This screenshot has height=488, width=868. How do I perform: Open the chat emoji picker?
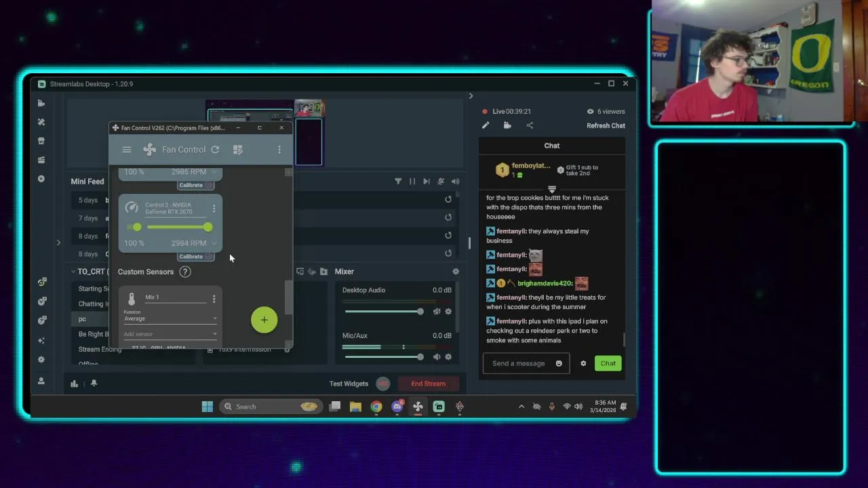coord(559,363)
